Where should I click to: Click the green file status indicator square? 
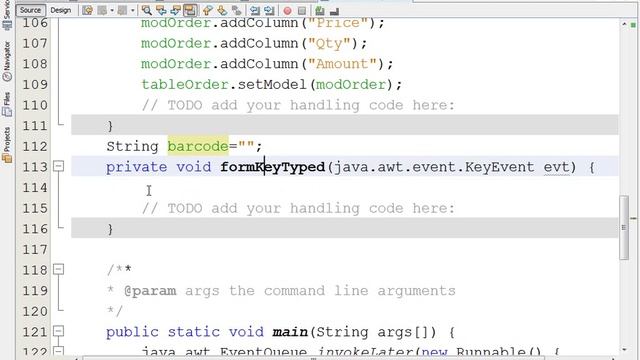(x=633, y=25)
